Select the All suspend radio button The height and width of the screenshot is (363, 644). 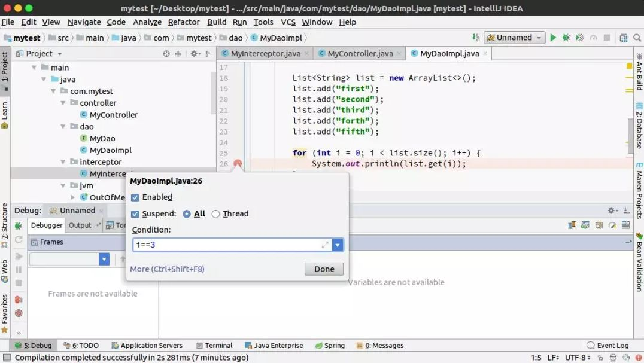187,214
